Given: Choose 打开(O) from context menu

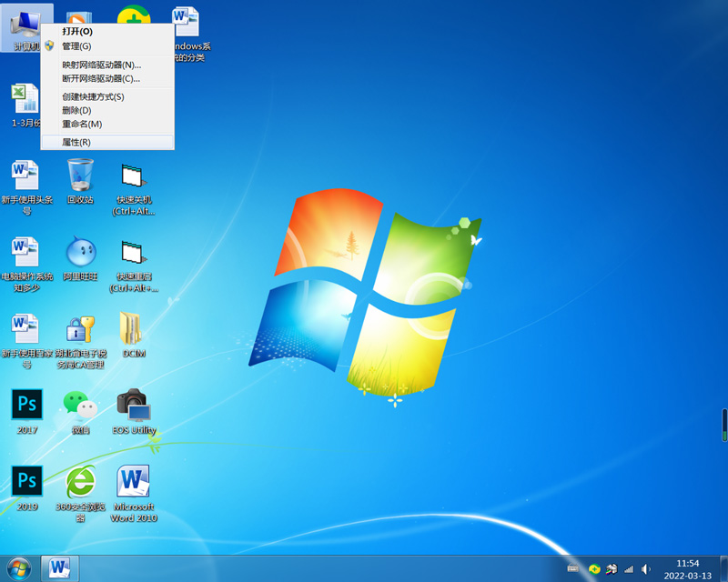Looking at the screenshot, I should tap(107, 32).
